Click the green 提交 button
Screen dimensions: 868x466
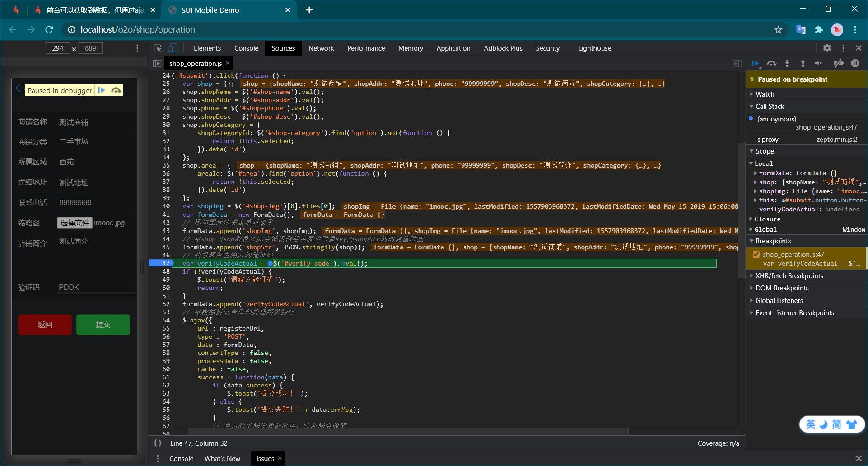(x=103, y=325)
